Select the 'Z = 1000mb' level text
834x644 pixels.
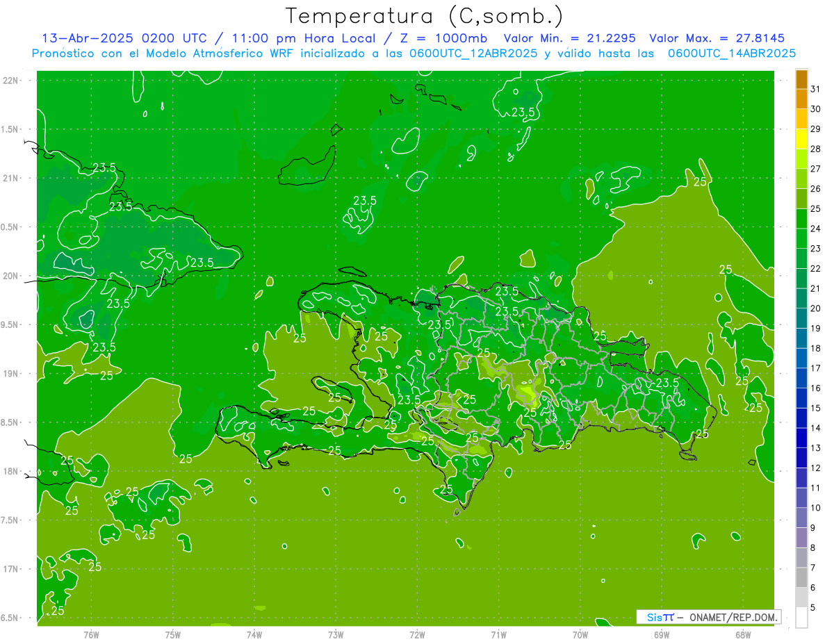coord(443,38)
